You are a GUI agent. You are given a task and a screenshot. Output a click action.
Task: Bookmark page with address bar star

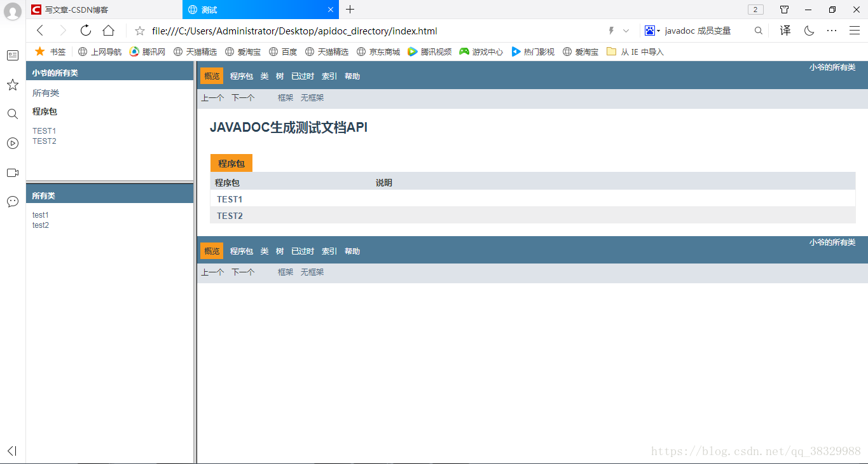click(x=140, y=31)
